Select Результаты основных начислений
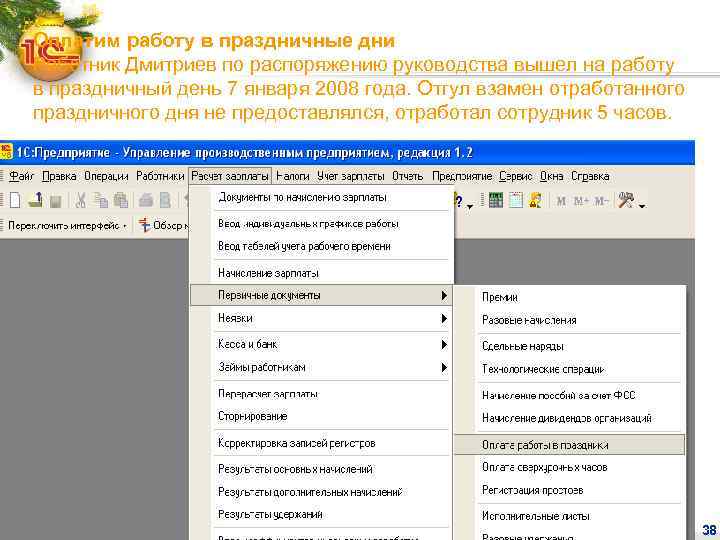 coord(320,469)
